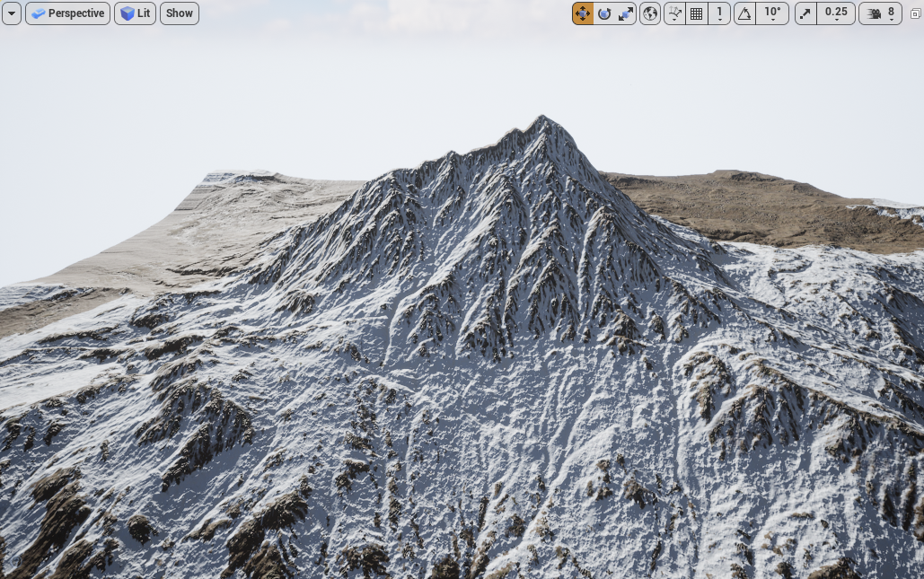Screen dimensions: 924x579
Task: Toggle scale snapping
Action: pos(805,13)
